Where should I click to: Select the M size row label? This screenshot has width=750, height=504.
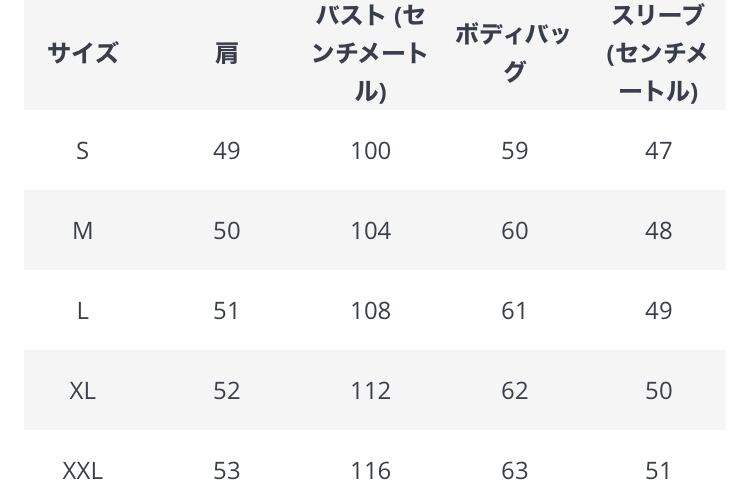pyautogui.click(x=83, y=230)
